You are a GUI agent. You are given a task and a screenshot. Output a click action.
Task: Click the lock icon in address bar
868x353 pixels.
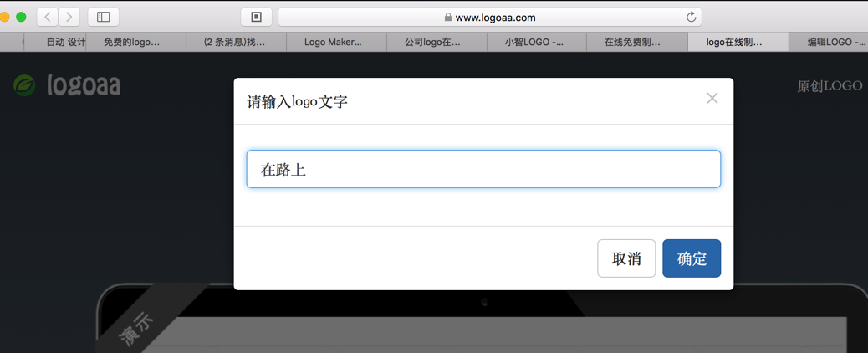448,18
